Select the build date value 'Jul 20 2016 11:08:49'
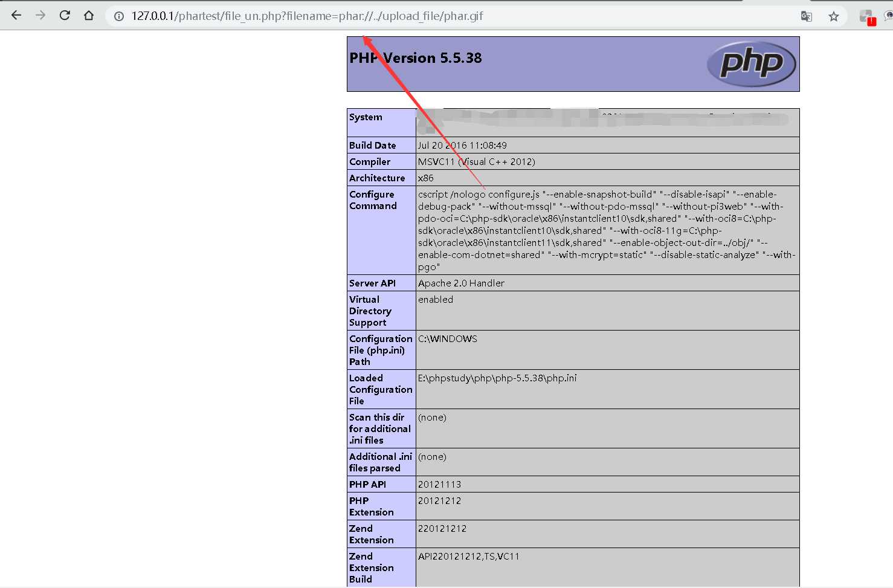The height and width of the screenshot is (588, 893). click(x=462, y=146)
